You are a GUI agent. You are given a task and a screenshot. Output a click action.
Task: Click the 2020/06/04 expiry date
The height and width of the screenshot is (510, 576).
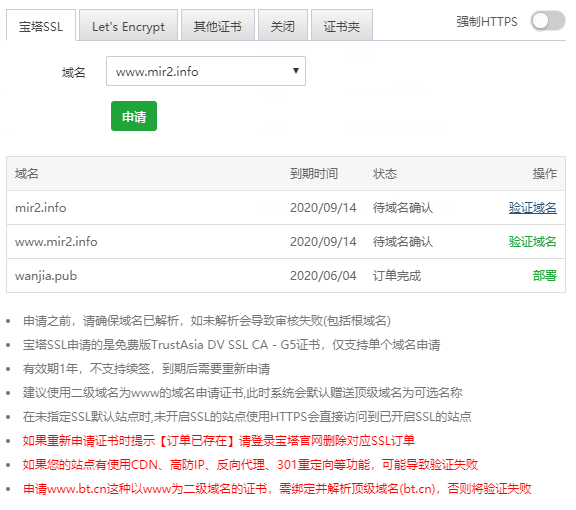323,276
